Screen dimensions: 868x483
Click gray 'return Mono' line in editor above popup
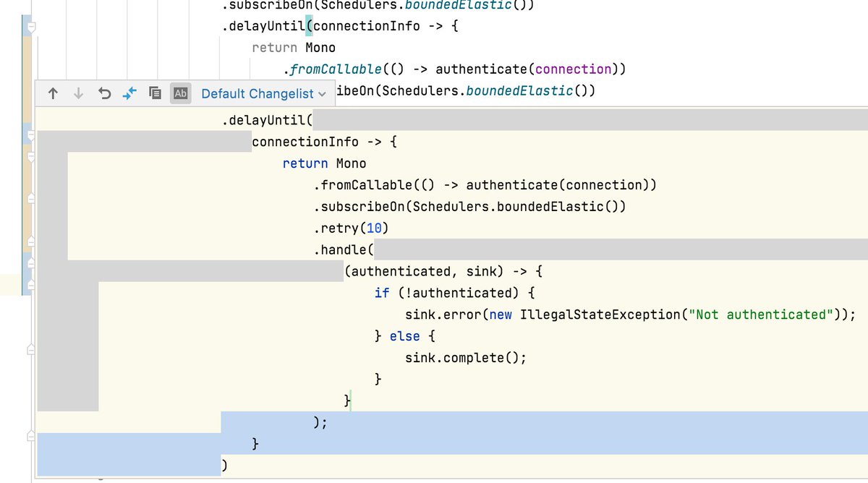point(294,48)
